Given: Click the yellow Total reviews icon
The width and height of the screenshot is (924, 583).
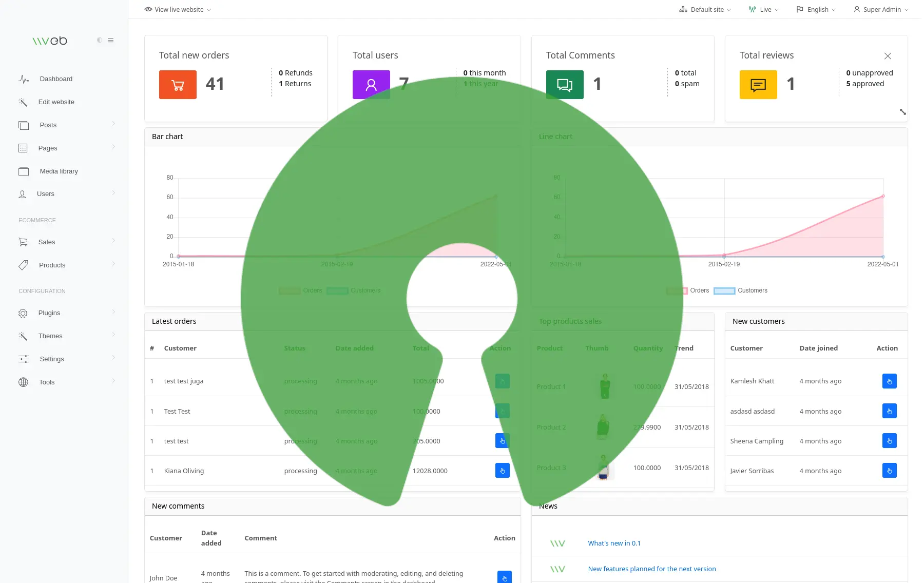Looking at the screenshot, I should pos(758,84).
